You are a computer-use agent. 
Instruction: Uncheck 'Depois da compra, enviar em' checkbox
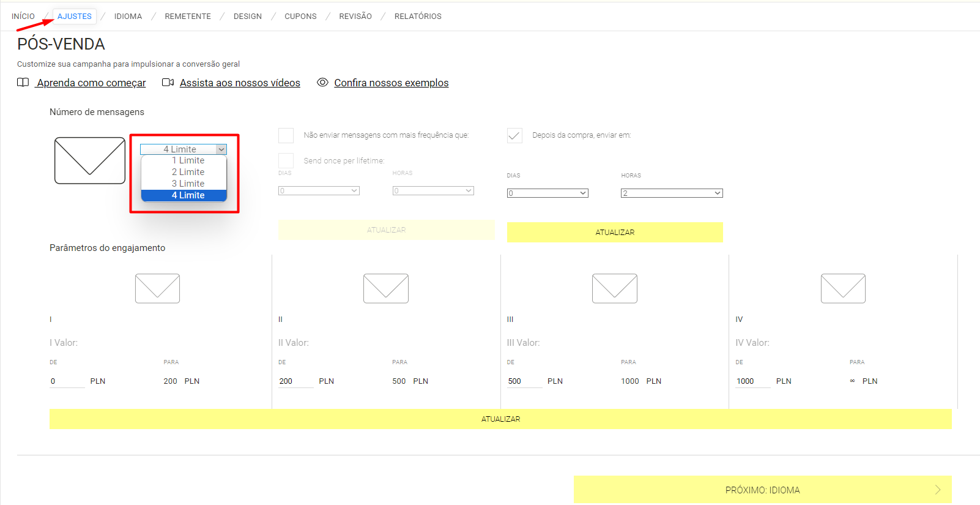pos(514,135)
